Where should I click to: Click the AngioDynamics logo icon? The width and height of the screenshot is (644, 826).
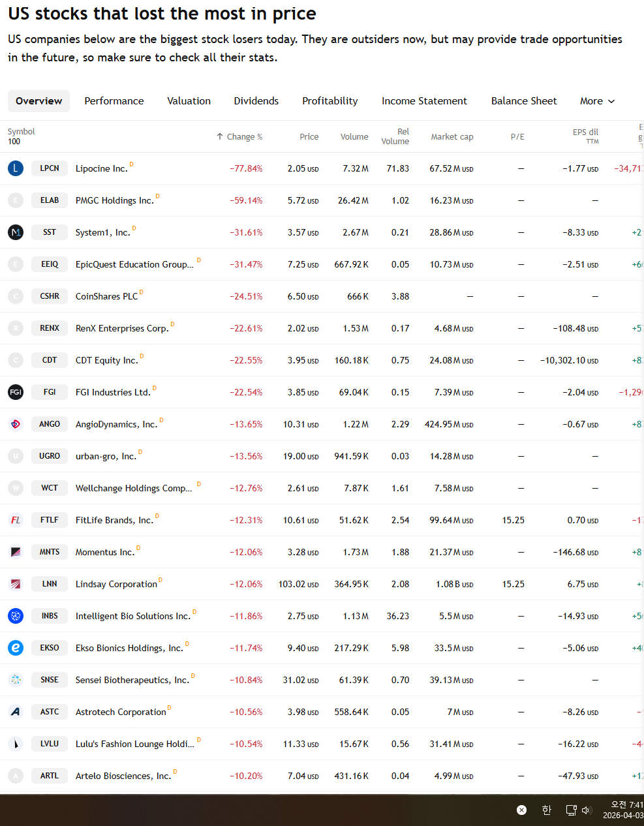(x=16, y=424)
